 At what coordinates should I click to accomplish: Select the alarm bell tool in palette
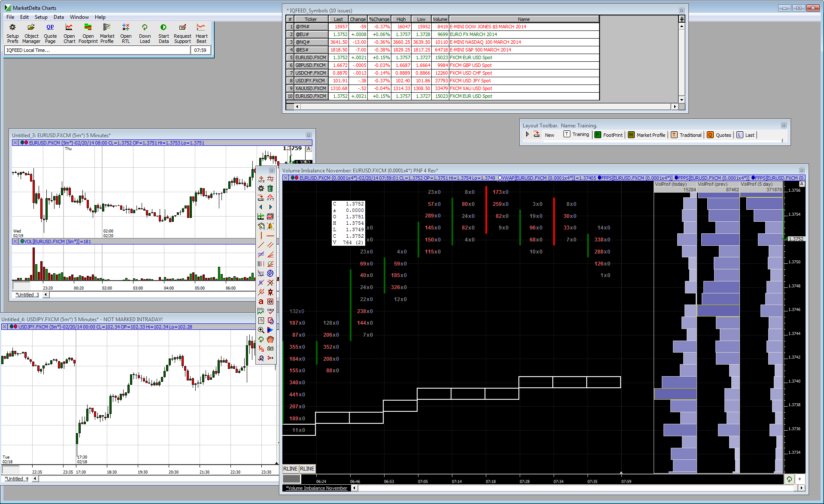(270, 226)
